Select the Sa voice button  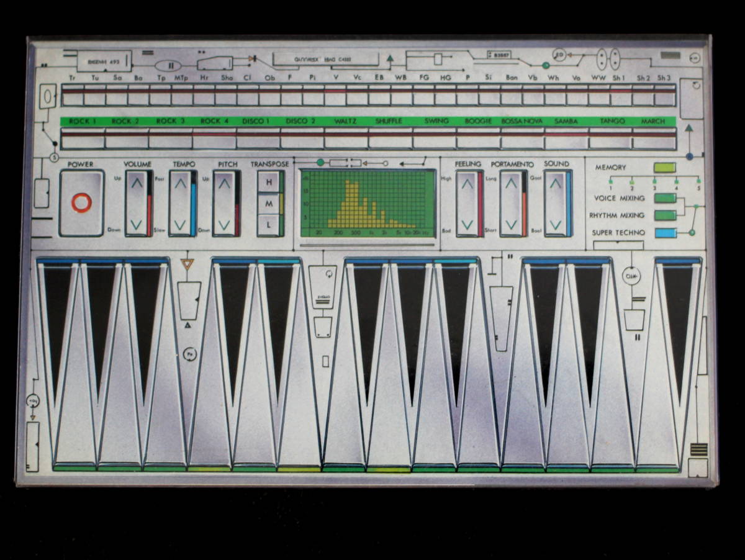click(x=117, y=95)
